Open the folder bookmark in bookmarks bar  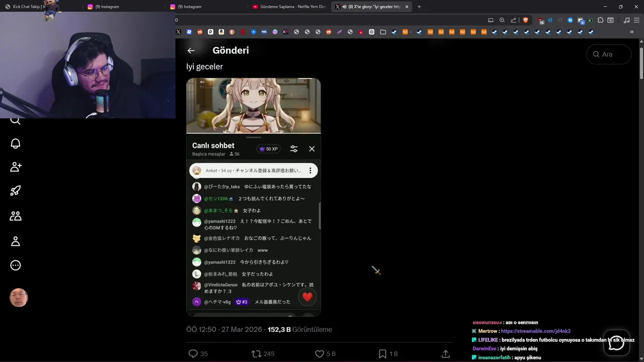[x=383, y=32]
